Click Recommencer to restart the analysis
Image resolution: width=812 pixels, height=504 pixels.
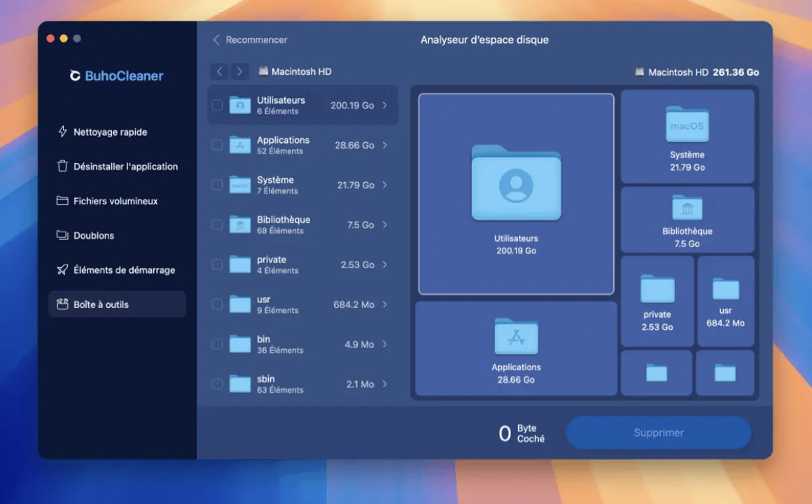point(250,40)
